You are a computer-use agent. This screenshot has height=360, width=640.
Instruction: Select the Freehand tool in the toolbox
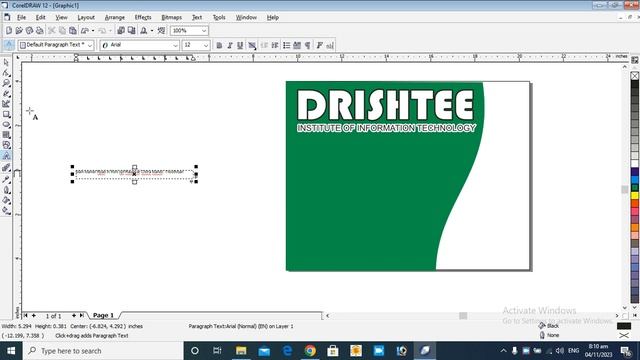(x=6, y=93)
